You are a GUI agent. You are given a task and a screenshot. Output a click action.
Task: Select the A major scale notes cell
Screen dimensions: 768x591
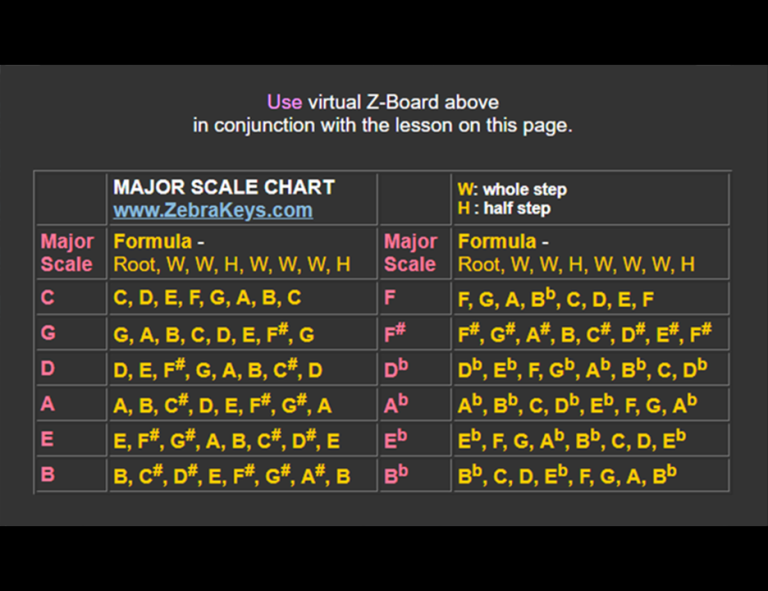(222, 405)
